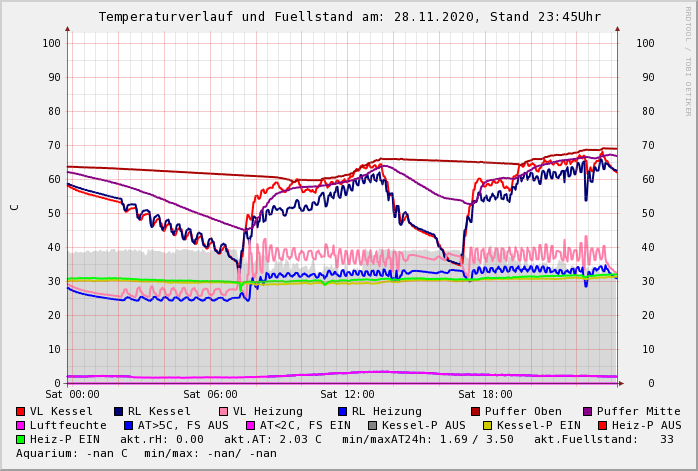This screenshot has width=698, height=471.
Task: Click the Sat 06:00 time axis label
Action: click(x=210, y=395)
